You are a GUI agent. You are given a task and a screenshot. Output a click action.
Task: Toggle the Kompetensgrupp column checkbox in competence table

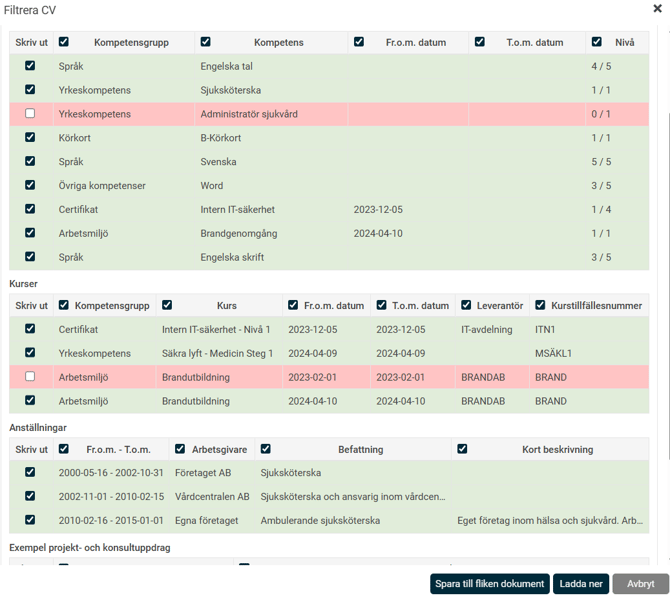64,42
